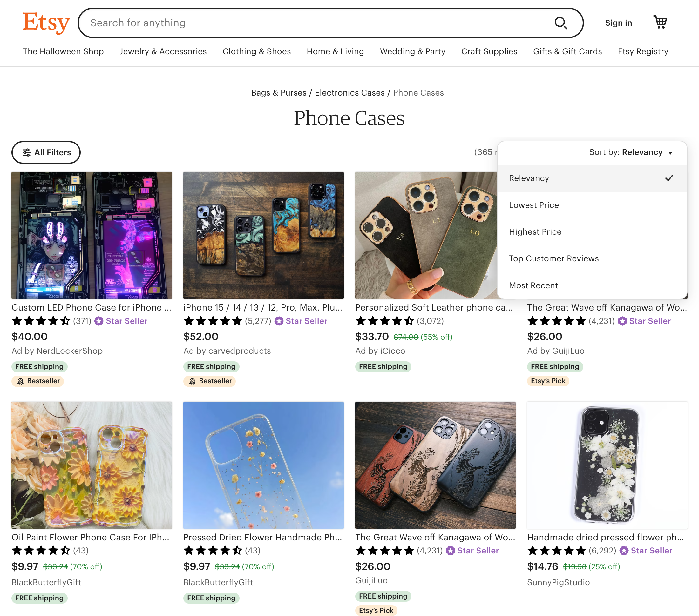699x616 pixels.
Task: Click the Star Seller badge on SunnyPigStudio listing
Action: click(x=646, y=550)
